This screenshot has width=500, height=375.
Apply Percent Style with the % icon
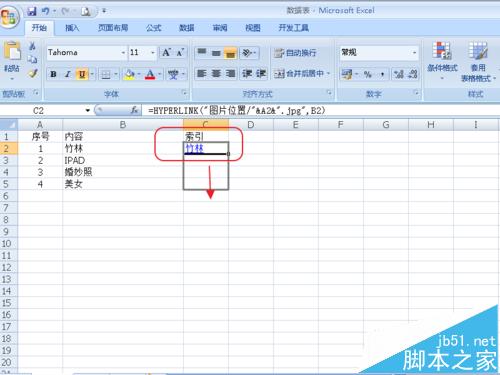[x=368, y=74]
